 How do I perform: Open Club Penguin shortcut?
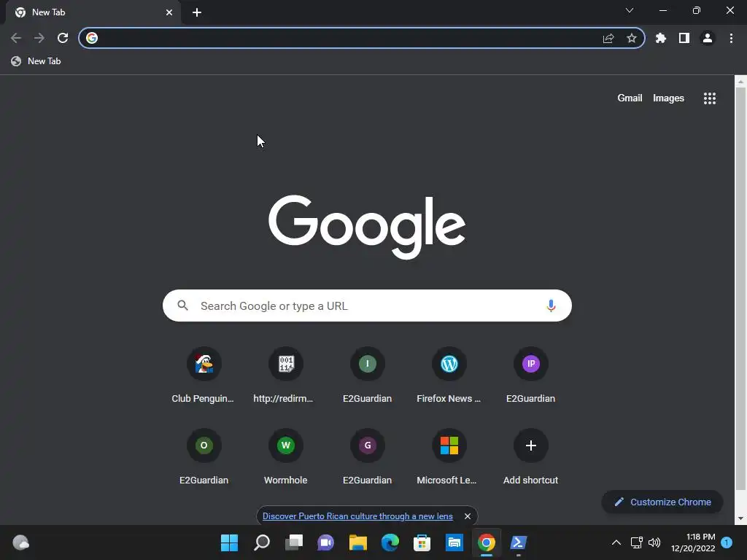pos(204,376)
